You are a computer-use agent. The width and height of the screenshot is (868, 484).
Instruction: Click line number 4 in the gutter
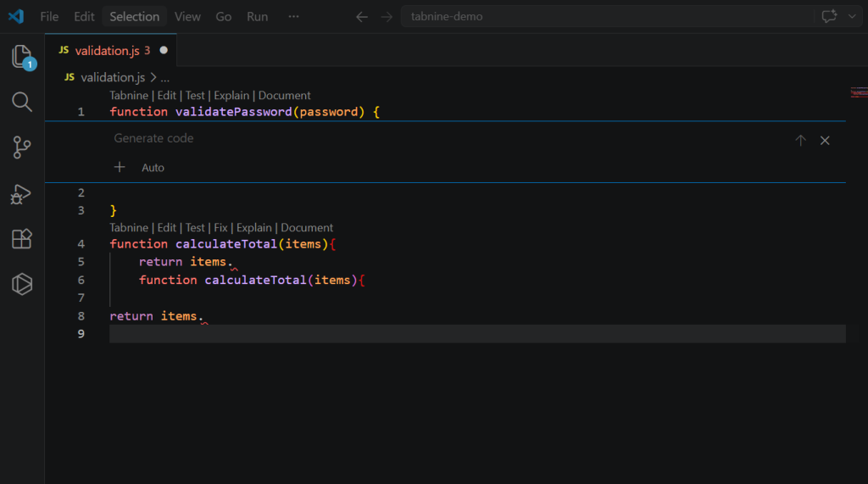pos(81,244)
